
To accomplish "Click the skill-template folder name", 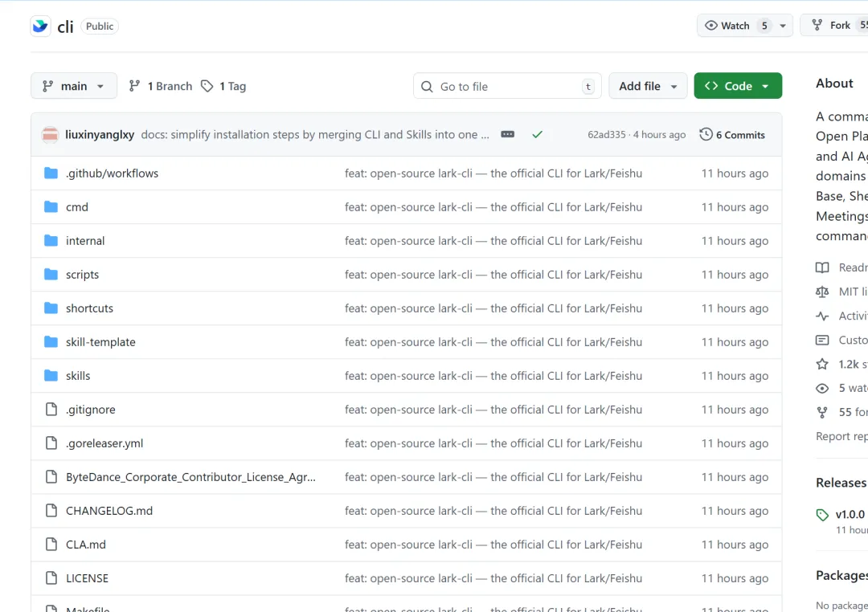I will 100,342.
